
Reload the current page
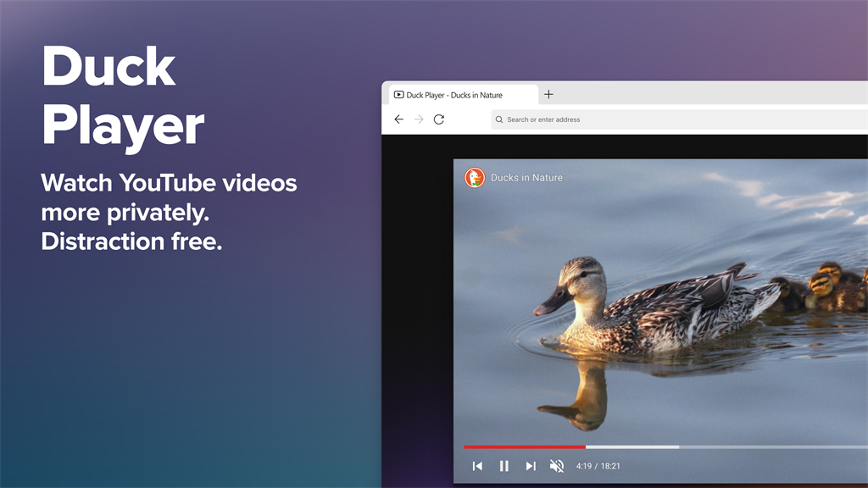(439, 119)
